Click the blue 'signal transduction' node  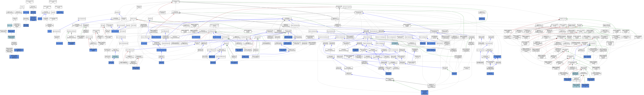[115, 31]
